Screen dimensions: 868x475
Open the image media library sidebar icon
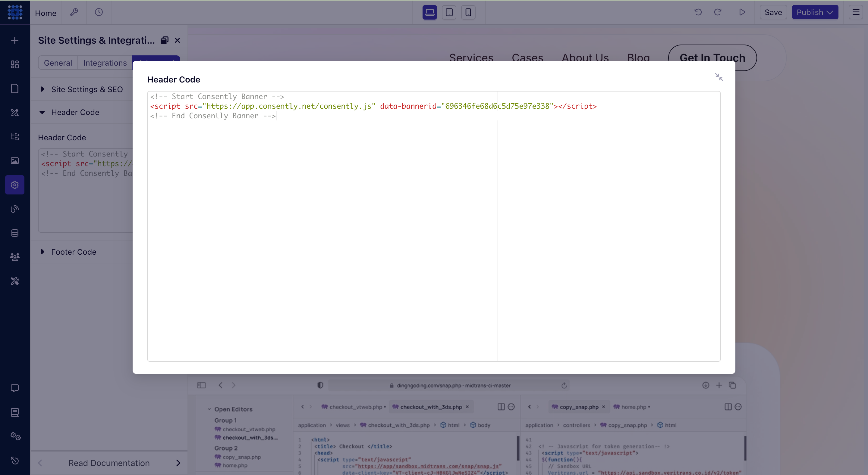14,160
